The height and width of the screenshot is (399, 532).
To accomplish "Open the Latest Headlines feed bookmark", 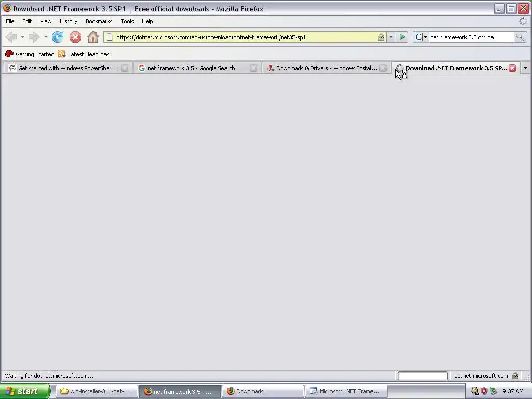I will (x=84, y=54).
